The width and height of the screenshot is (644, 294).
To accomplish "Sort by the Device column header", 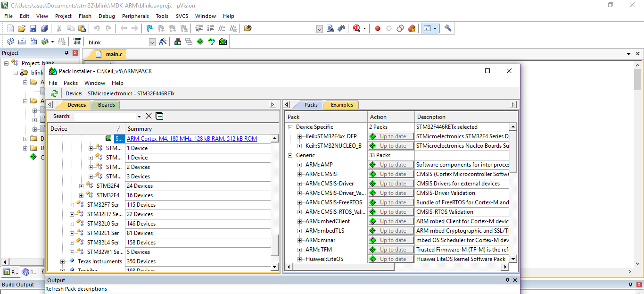I will [86, 129].
